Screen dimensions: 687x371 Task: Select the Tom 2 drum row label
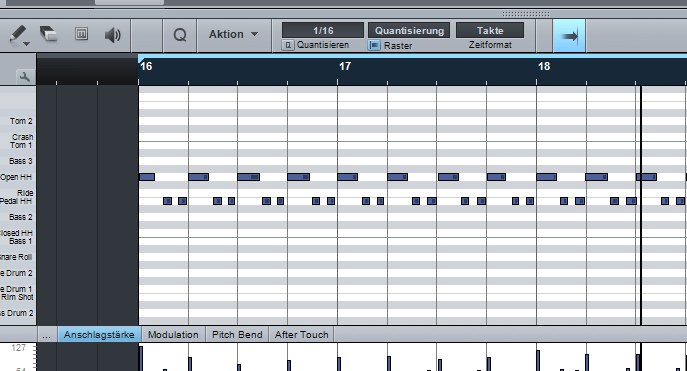21,121
